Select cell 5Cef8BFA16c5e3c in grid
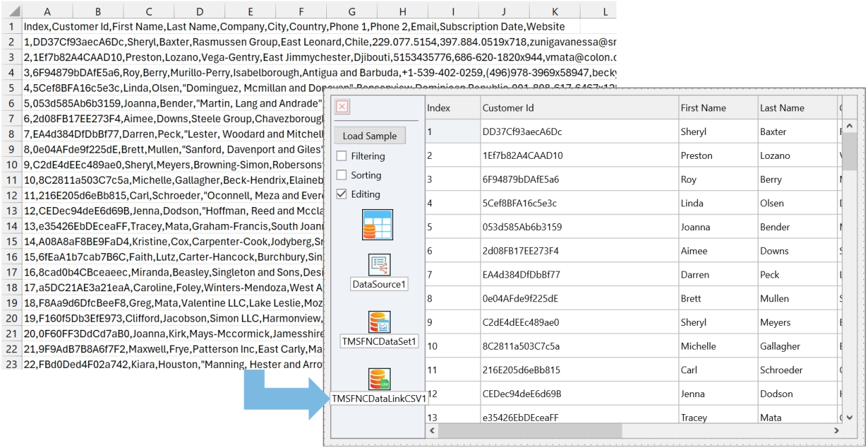The height and width of the screenshot is (448, 868). click(579, 203)
